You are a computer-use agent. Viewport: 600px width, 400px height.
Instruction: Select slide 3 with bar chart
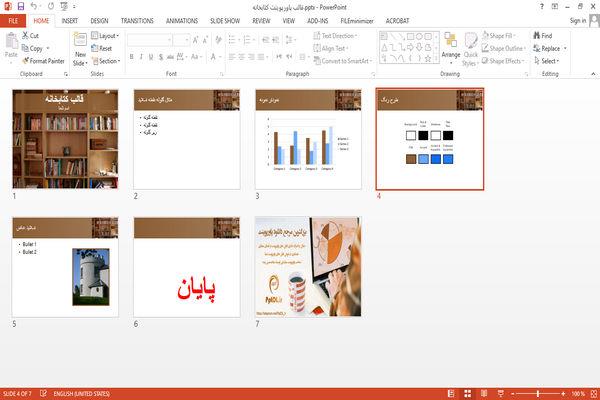tap(308, 139)
